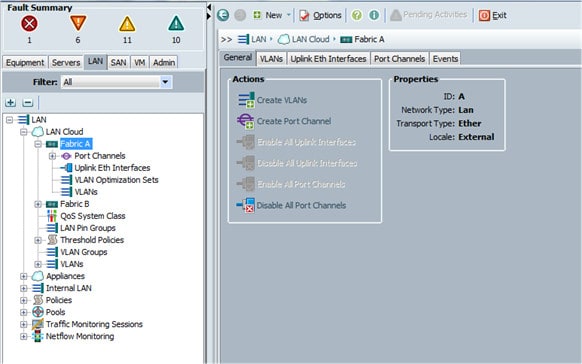Click the green back navigation arrow
The height and width of the screenshot is (364, 582).
[223, 15]
